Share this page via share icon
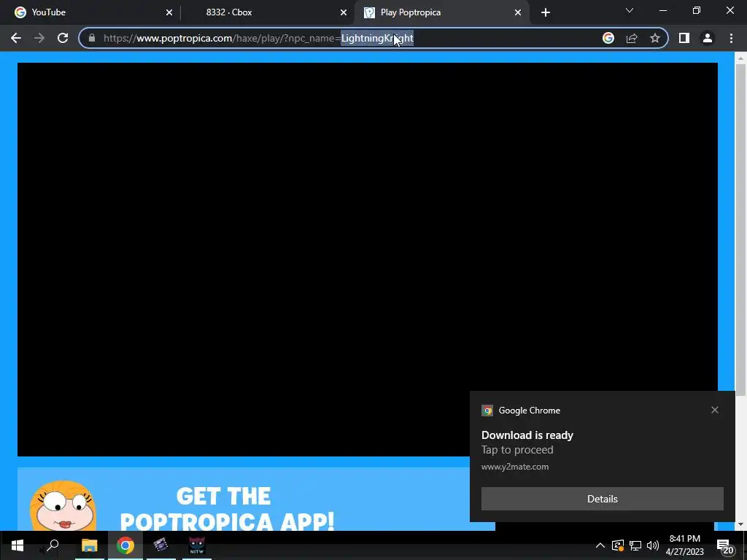Screen dimensions: 747x560 [x=632, y=38]
